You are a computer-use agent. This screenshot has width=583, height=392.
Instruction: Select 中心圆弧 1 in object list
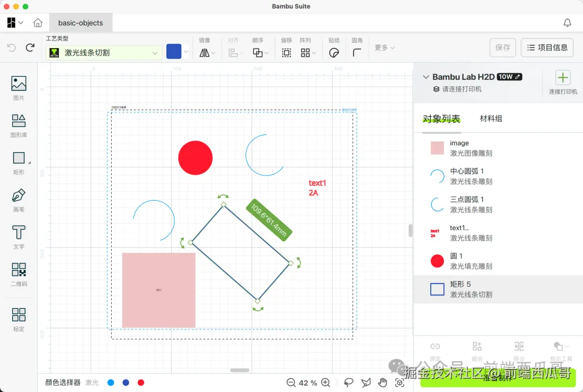tap(498, 176)
